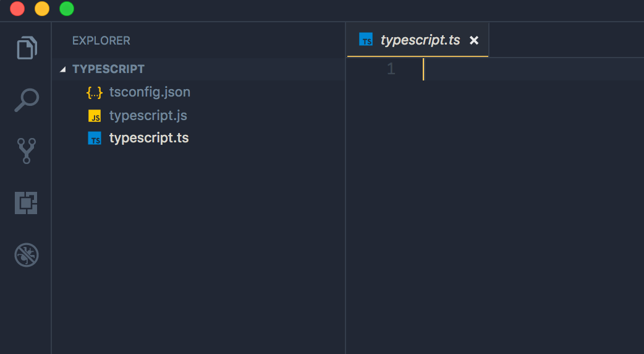Viewport: 644px width, 354px height.
Task: Click the JSON braces icon beside tsconfig.json
Action: [95, 92]
